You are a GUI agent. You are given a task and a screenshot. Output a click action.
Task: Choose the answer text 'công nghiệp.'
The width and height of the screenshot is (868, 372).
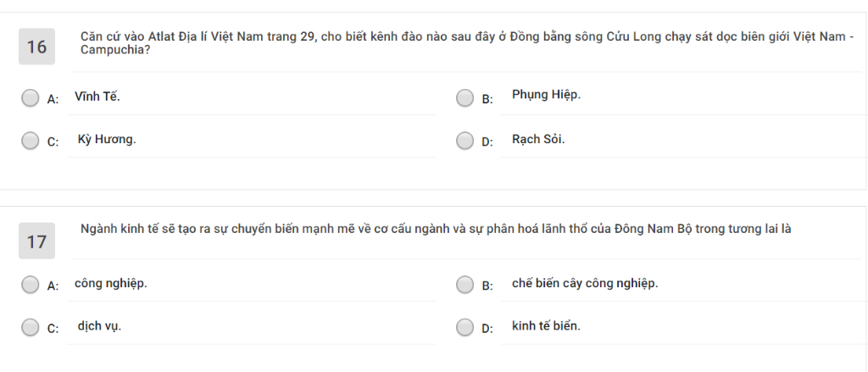click(111, 283)
